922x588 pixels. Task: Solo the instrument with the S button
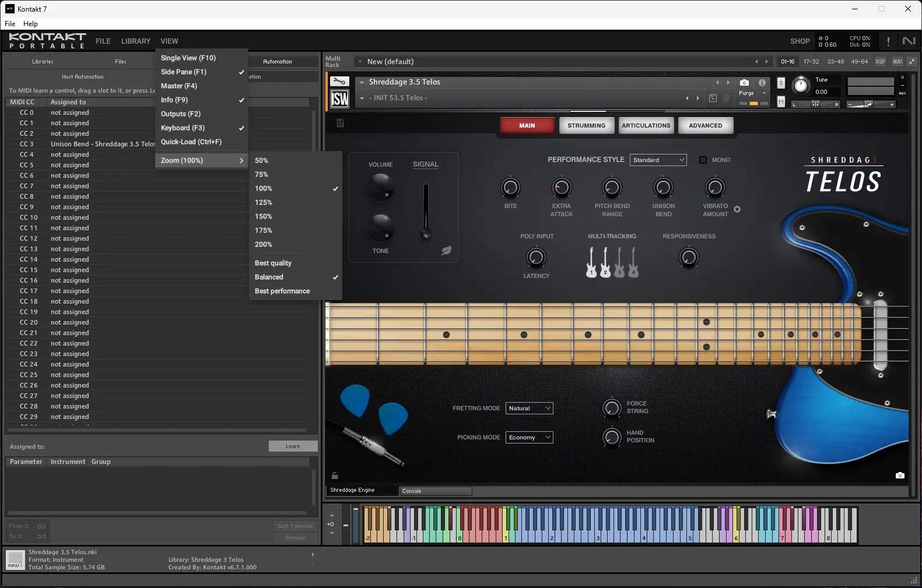[781, 83]
